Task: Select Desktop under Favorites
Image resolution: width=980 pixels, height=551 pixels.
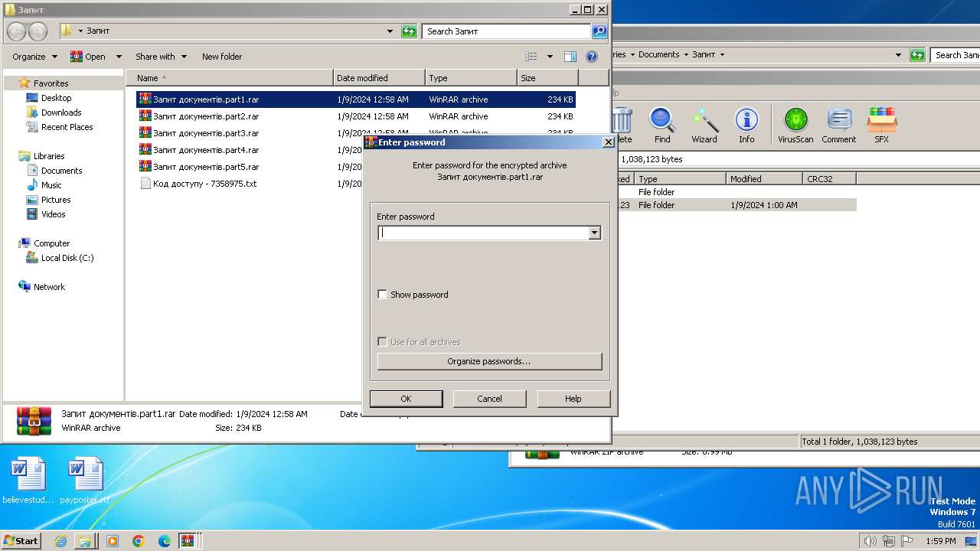Action: tap(56, 98)
